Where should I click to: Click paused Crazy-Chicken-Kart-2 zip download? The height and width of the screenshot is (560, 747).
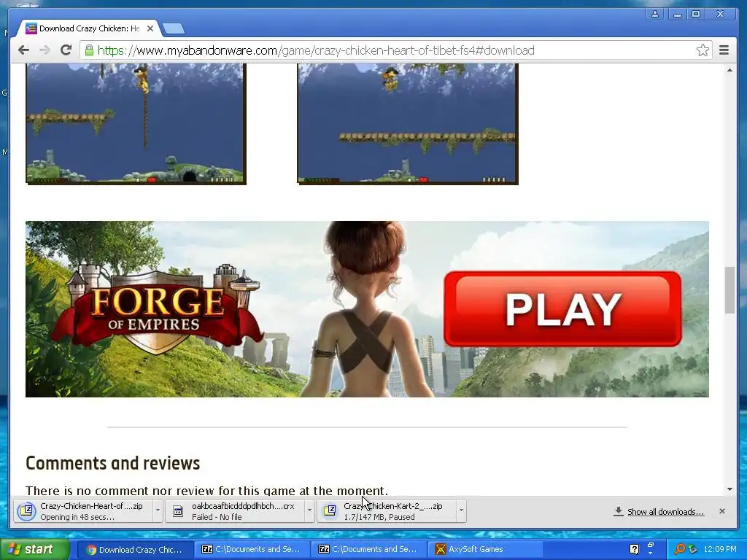pyautogui.click(x=387, y=511)
